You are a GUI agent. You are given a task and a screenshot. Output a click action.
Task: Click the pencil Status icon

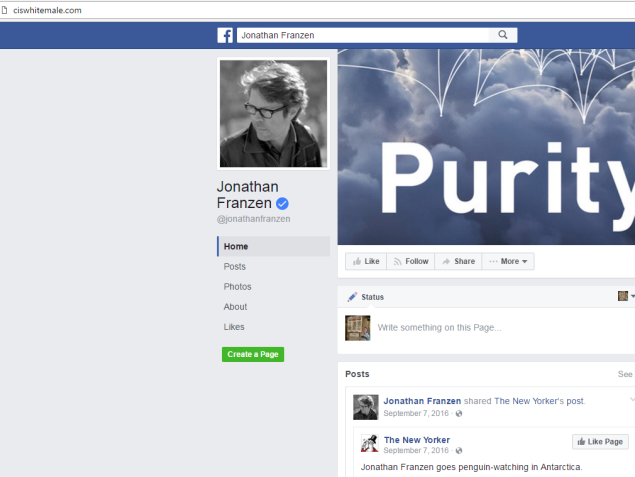(352, 297)
